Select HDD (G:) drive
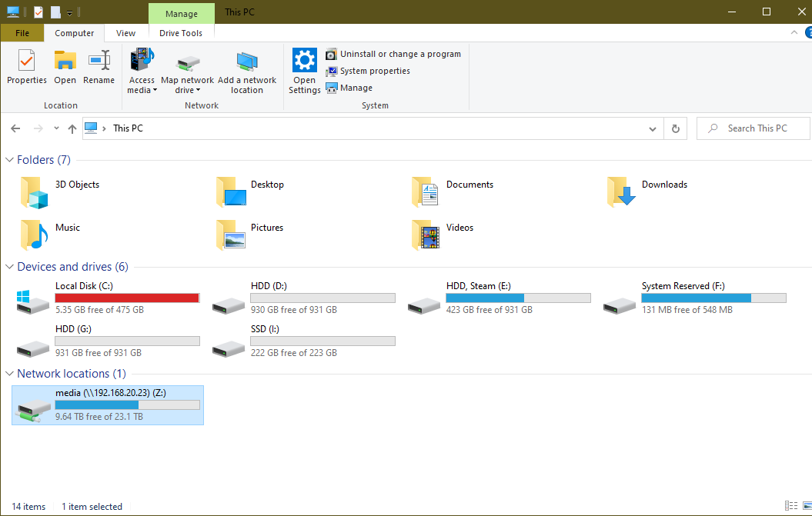The width and height of the screenshot is (812, 516). (108, 341)
